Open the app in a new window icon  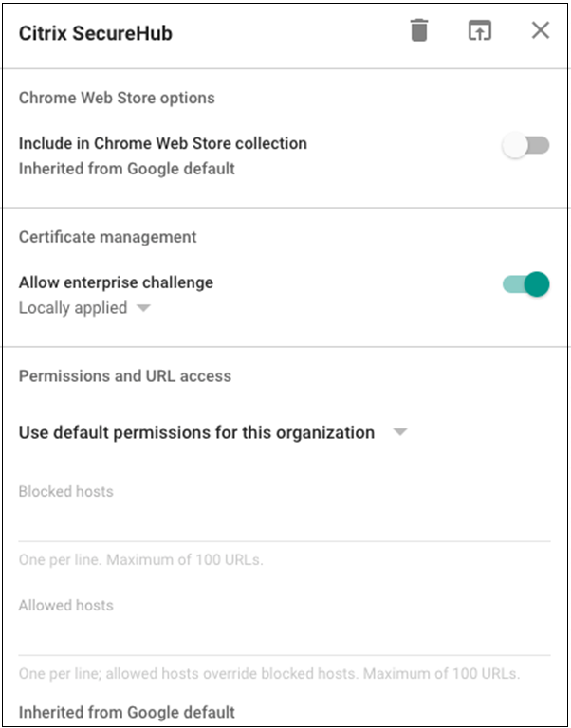pyautogui.click(x=480, y=31)
